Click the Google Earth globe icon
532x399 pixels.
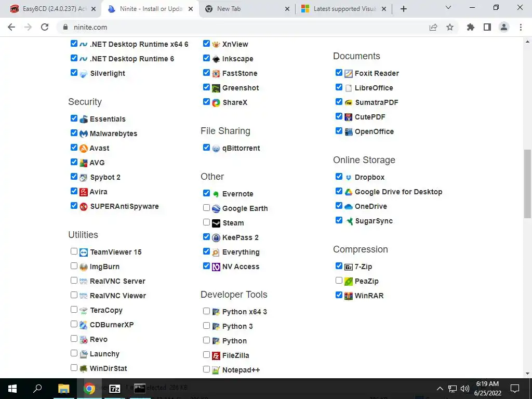click(216, 209)
